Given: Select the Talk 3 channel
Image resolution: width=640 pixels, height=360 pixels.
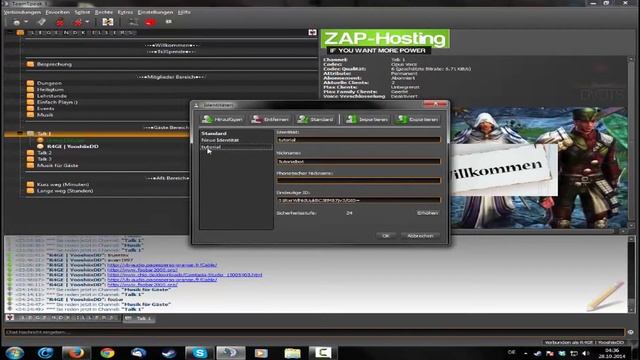Looking at the screenshot, I should pyautogui.click(x=44, y=159).
